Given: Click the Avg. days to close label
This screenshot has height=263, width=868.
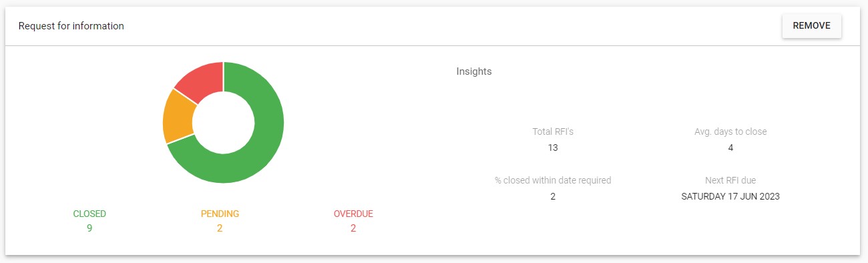Looking at the screenshot, I should [730, 132].
